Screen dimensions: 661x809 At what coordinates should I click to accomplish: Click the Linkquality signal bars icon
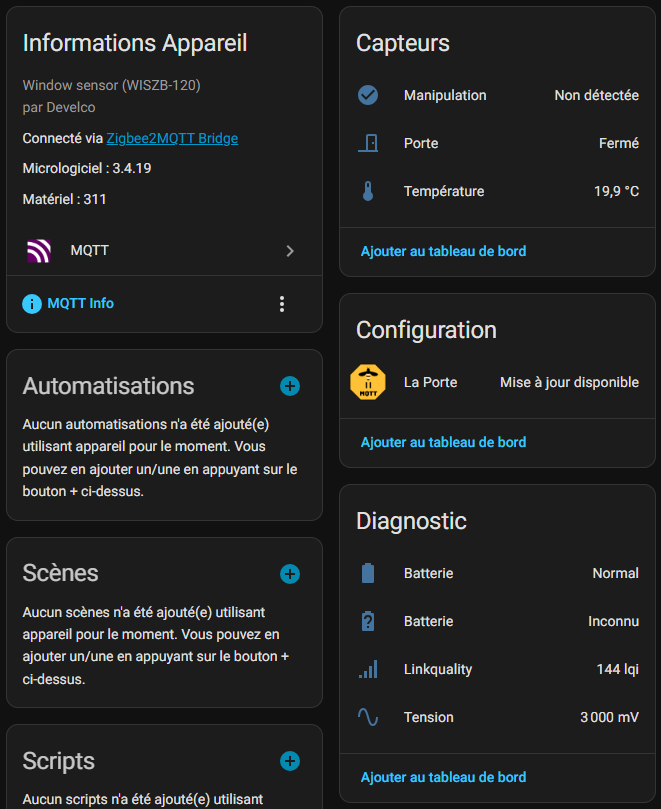pyautogui.click(x=368, y=669)
